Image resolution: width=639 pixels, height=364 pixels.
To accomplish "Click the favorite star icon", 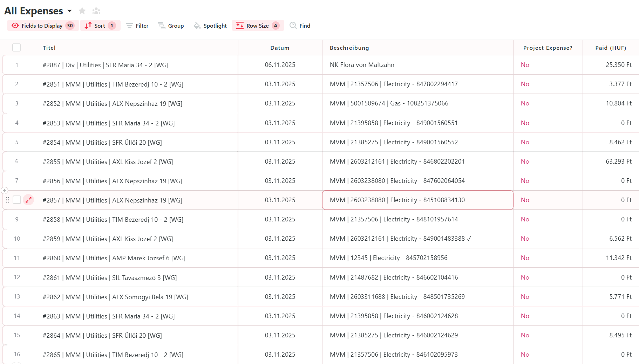I will tap(82, 11).
